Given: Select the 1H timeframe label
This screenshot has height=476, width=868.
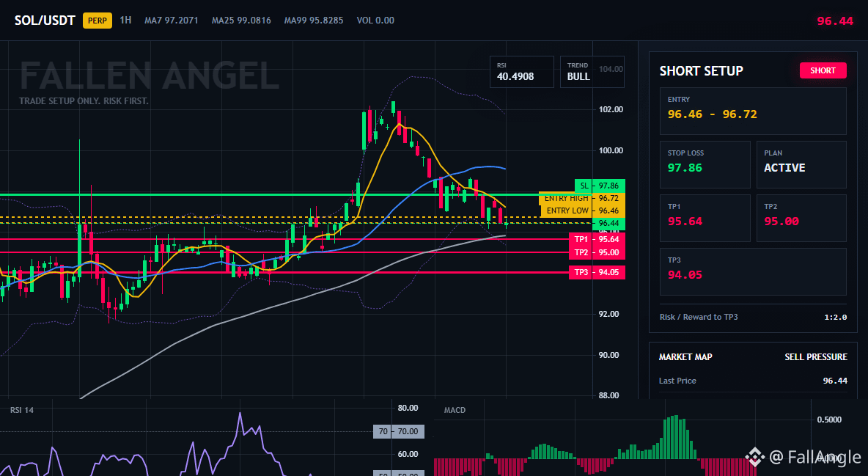Looking at the screenshot, I should coord(125,20).
